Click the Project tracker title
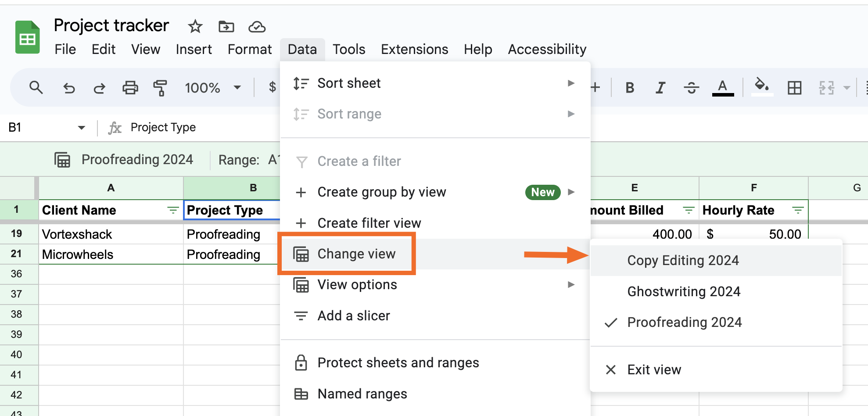868x416 pixels. (111, 25)
